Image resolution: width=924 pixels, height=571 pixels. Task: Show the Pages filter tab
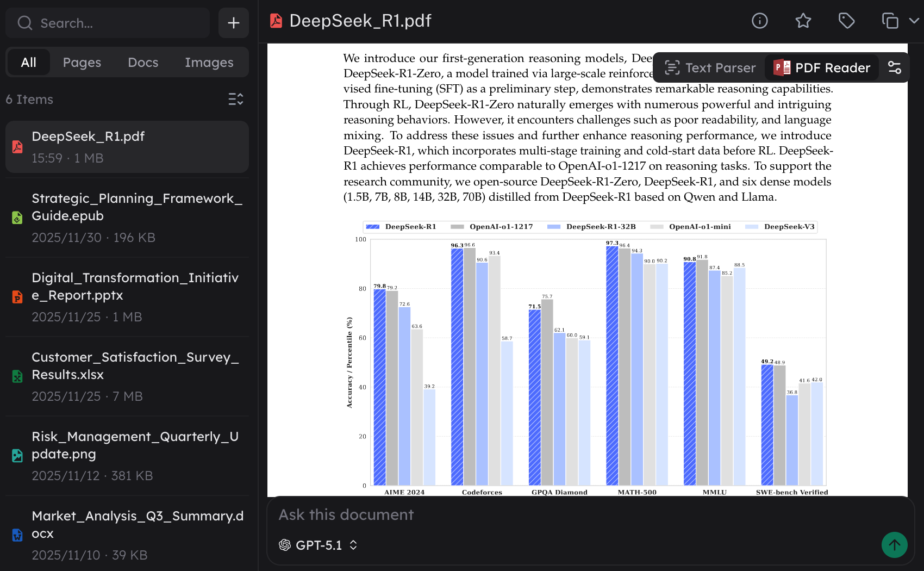82,63
